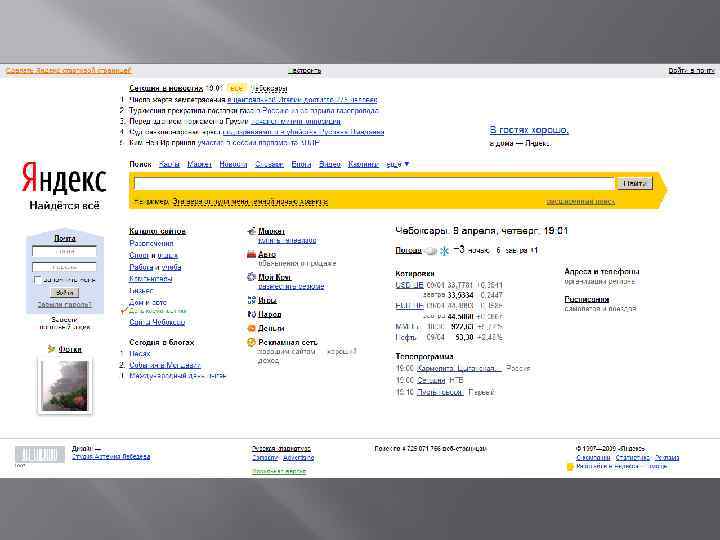Screen dimensions: 720x540
Task: Click the orange Деньги icon
Action: point(251,328)
